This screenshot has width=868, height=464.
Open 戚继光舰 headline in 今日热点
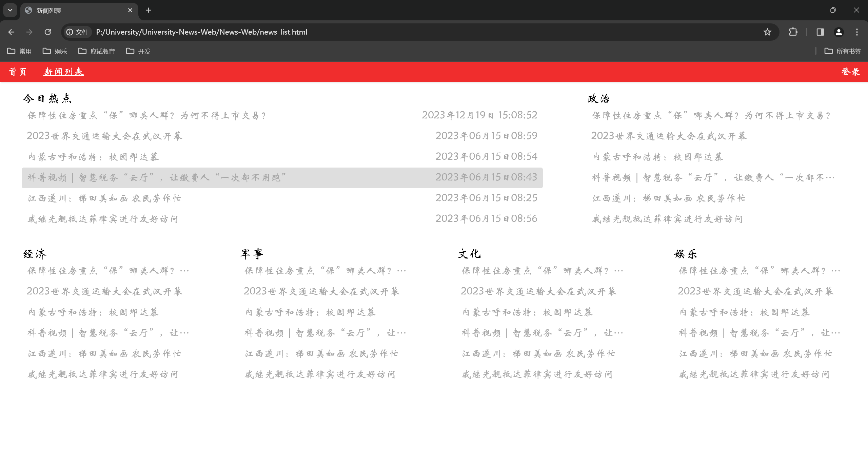pos(103,219)
